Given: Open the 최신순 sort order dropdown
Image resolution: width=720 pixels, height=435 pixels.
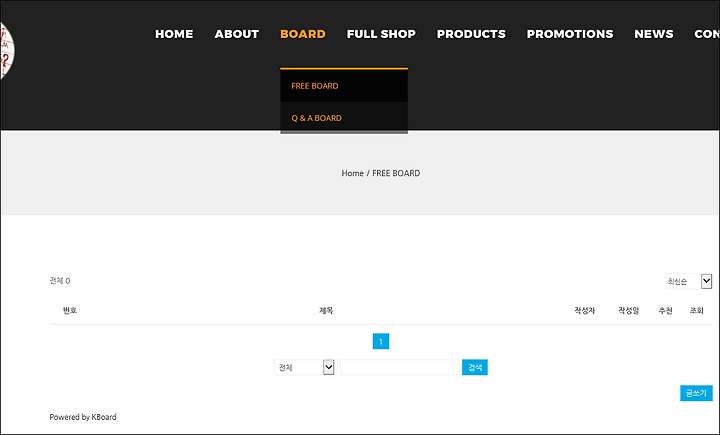Looking at the screenshot, I should [689, 281].
